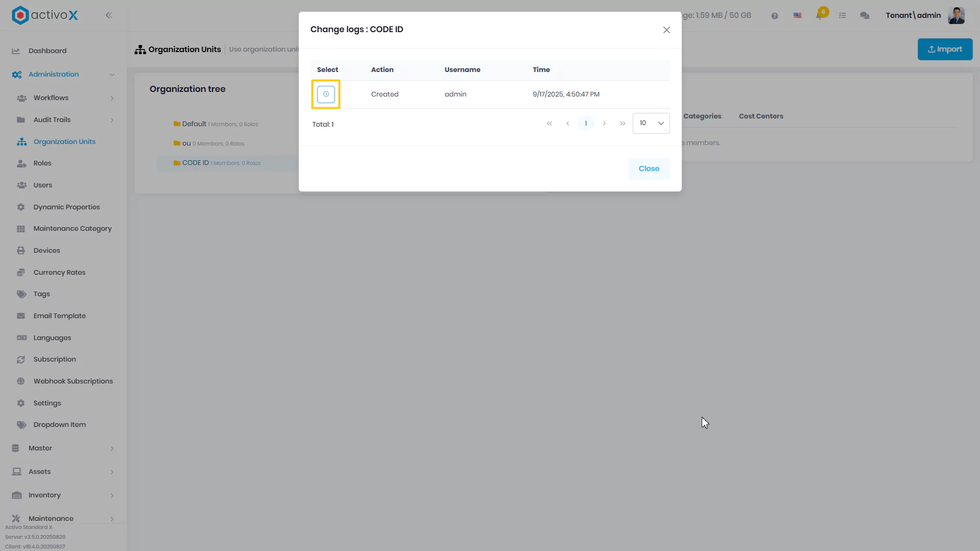Screen dimensions: 980x551
Task: Click the activoX logo
Action: click(45, 15)
